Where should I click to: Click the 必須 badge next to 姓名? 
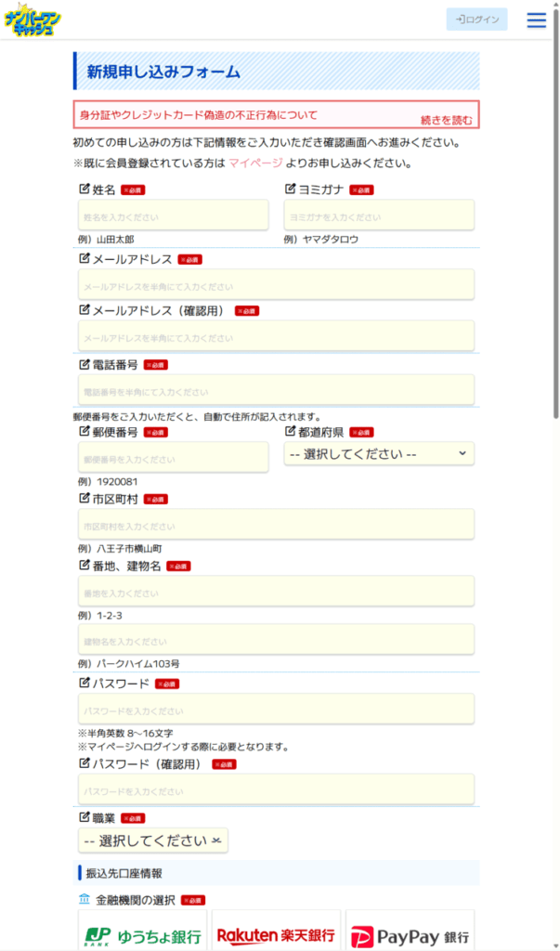pos(133,190)
